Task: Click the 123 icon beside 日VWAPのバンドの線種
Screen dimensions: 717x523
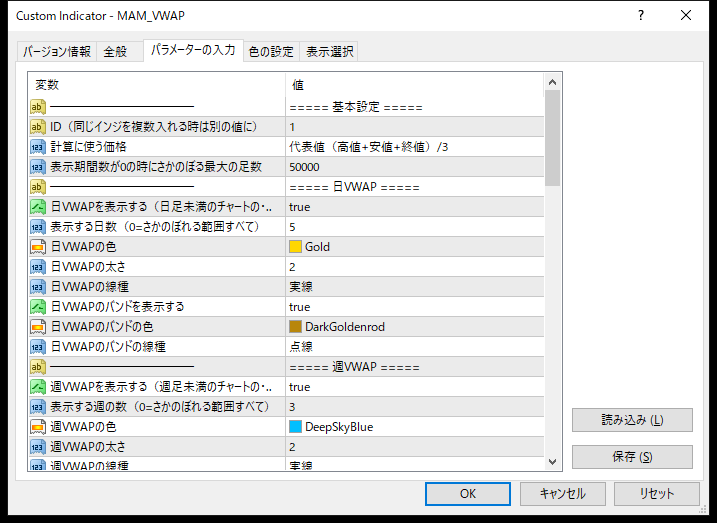Action: 38,347
